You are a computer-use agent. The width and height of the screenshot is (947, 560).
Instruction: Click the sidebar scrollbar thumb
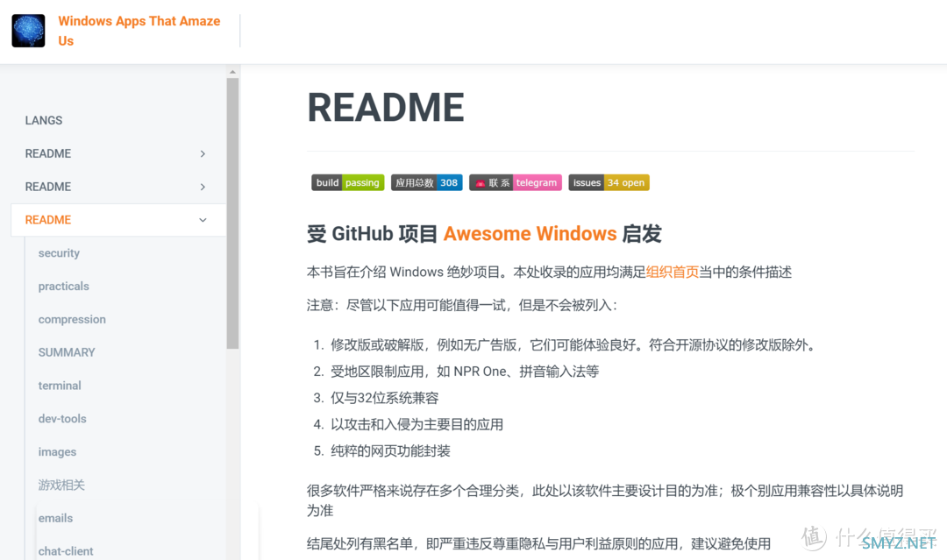point(232,213)
